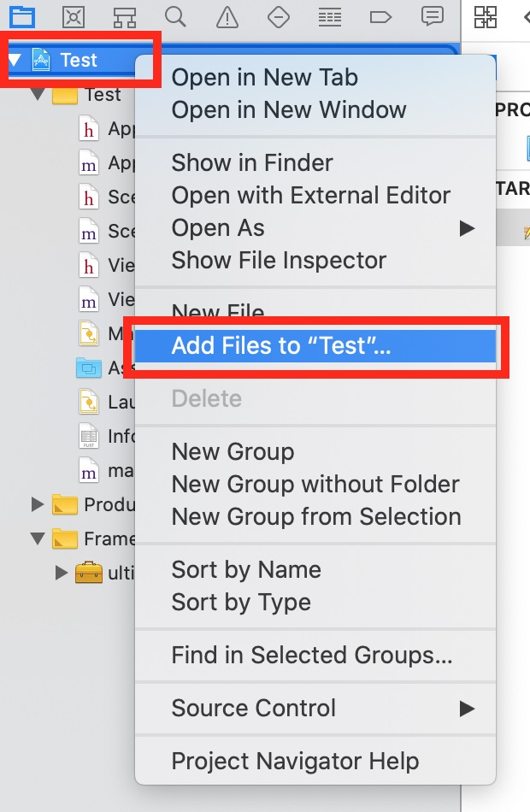Select Find in Selected Groups…
The width and height of the screenshot is (530, 812).
(312, 655)
